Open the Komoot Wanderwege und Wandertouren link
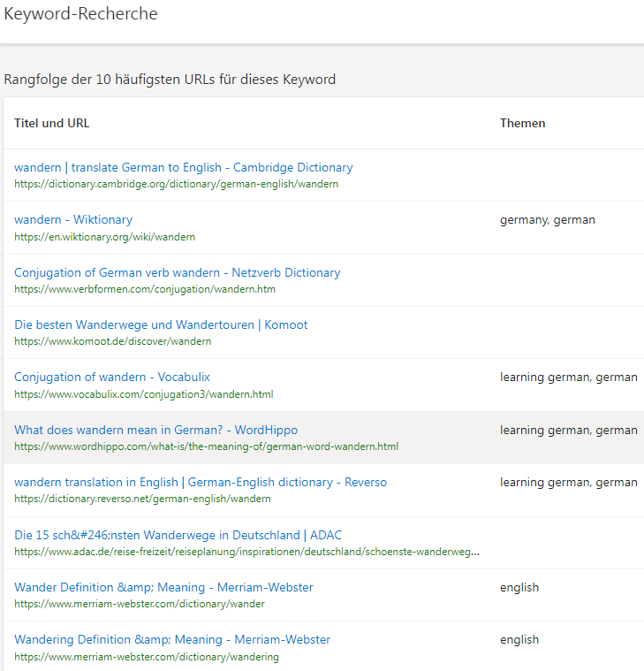Image resolution: width=644 pixels, height=671 pixels. (161, 324)
